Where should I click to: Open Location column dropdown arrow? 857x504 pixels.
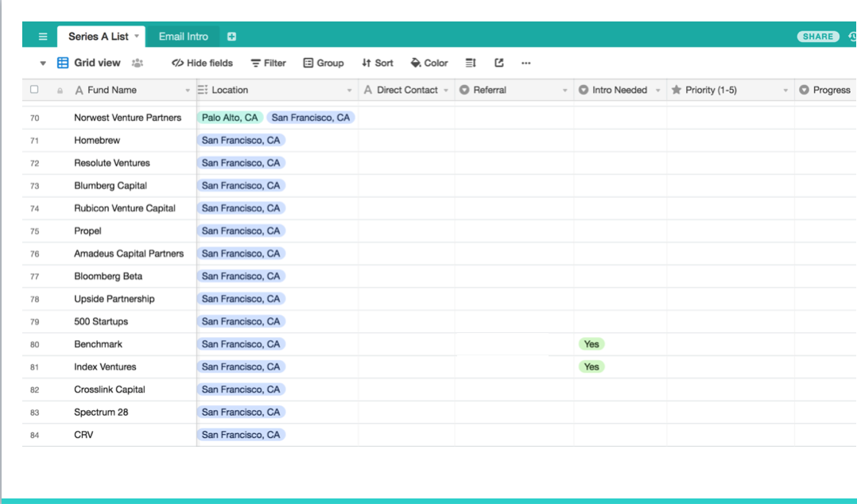[x=349, y=90]
